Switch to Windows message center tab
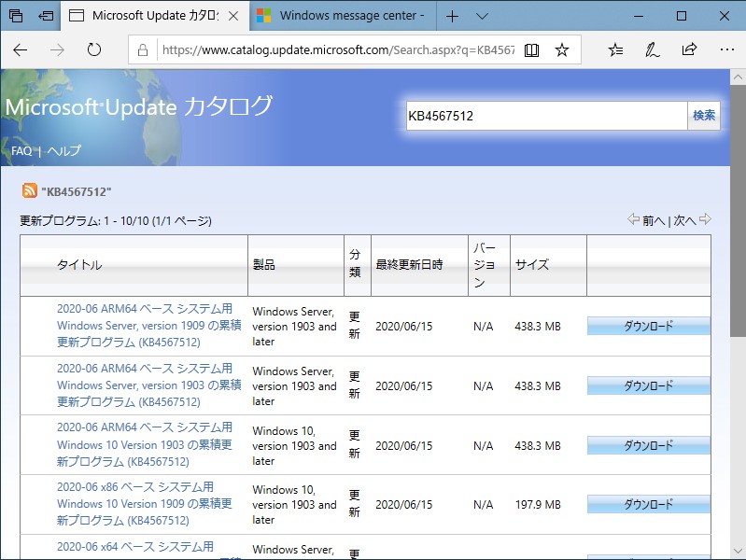 tap(343, 16)
